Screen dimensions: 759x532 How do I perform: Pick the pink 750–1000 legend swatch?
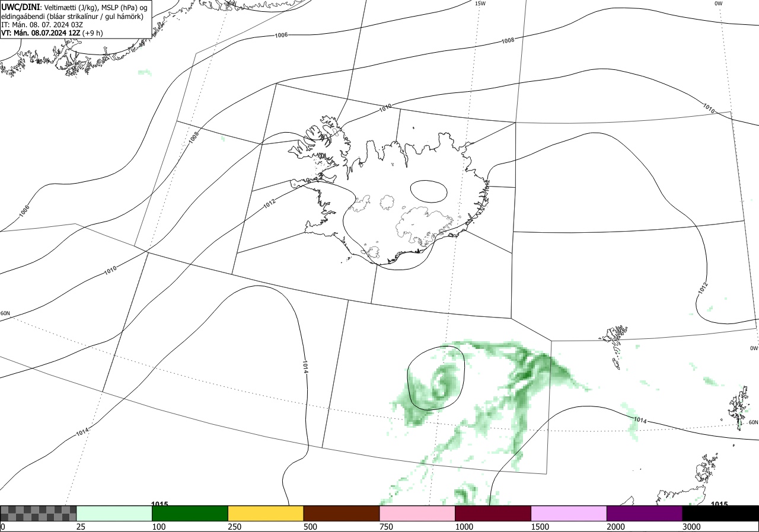[417, 513]
